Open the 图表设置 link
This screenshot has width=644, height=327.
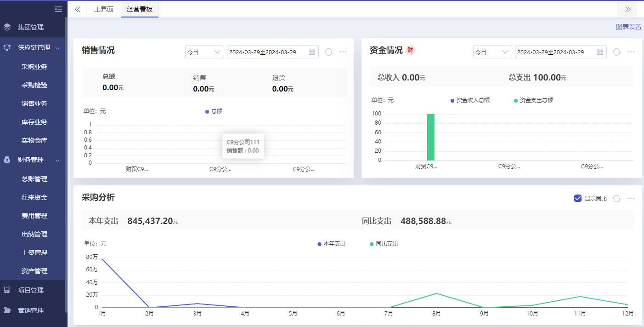pyautogui.click(x=629, y=27)
